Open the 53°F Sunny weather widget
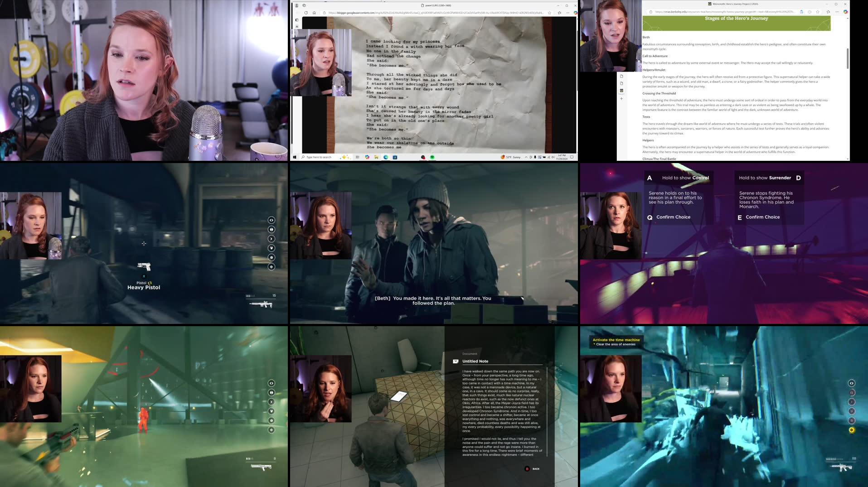 511,157
